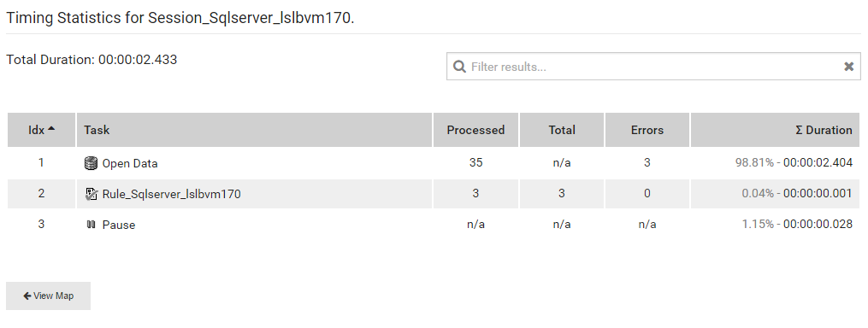Focus the Filter results input field

(x=653, y=67)
